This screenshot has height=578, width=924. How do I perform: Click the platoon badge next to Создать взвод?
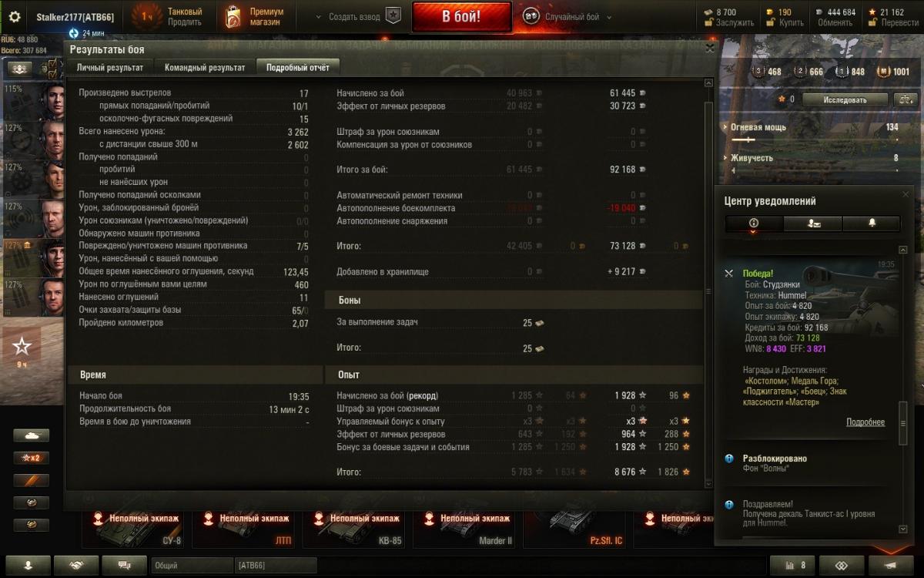[x=393, y=16]
